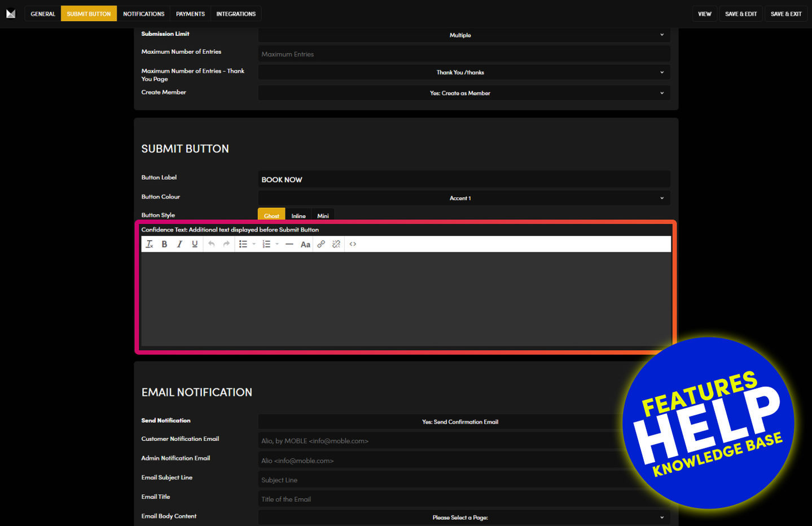
Task: Open the Payments tab
Action: point(190,14)
